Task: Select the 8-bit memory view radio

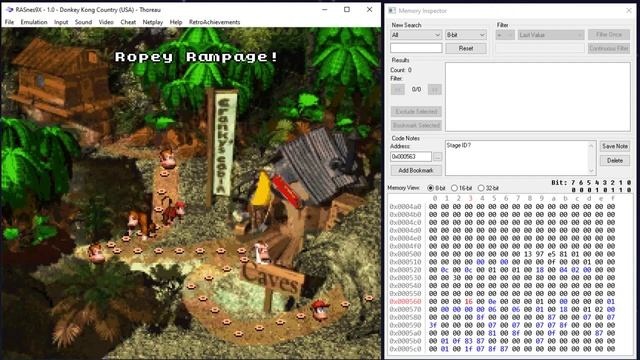Action: (x=430, y=188)
